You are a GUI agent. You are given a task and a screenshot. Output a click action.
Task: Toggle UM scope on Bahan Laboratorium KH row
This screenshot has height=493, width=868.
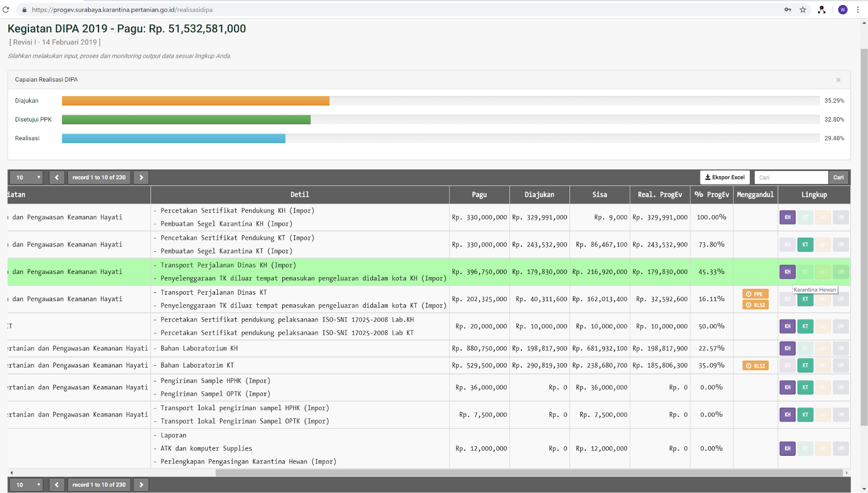pos(841,348)
